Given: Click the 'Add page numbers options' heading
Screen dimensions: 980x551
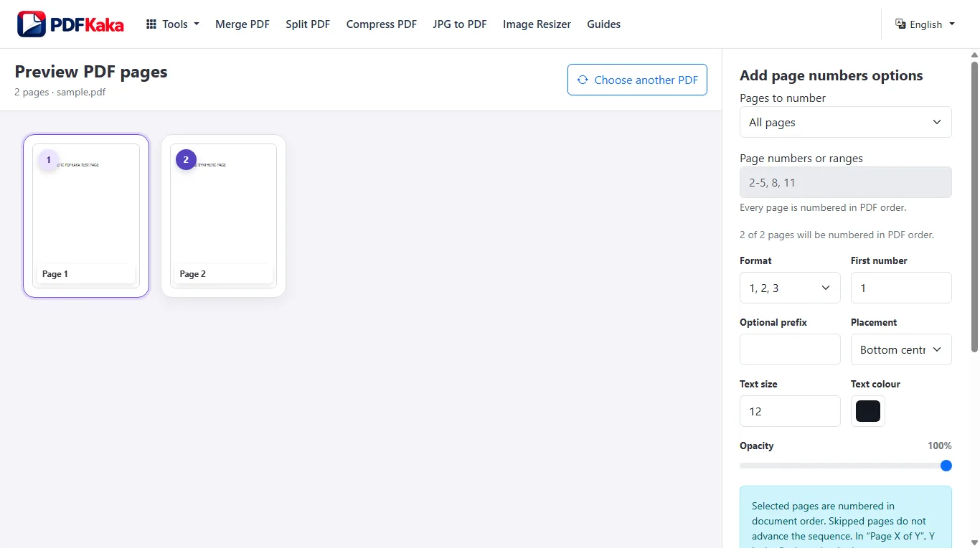Looking at the screenshot, I should click(831, 75).
